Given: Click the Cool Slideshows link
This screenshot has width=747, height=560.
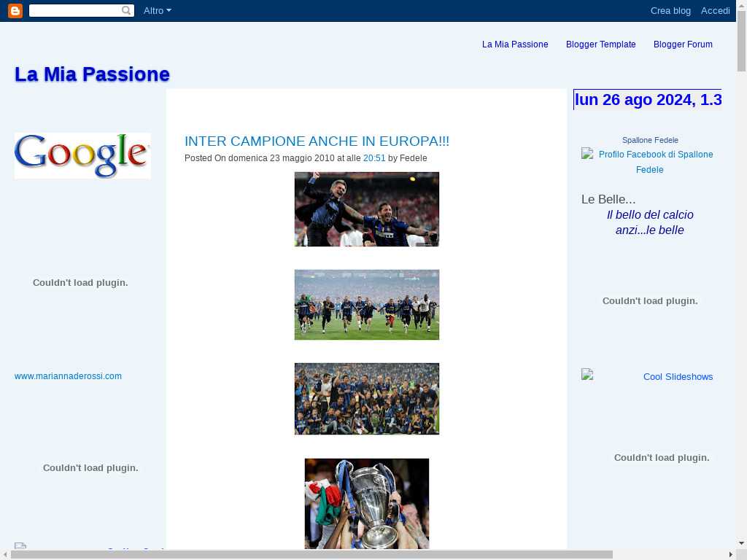Looking at the screenshot, I should click(x=678, y=377).
